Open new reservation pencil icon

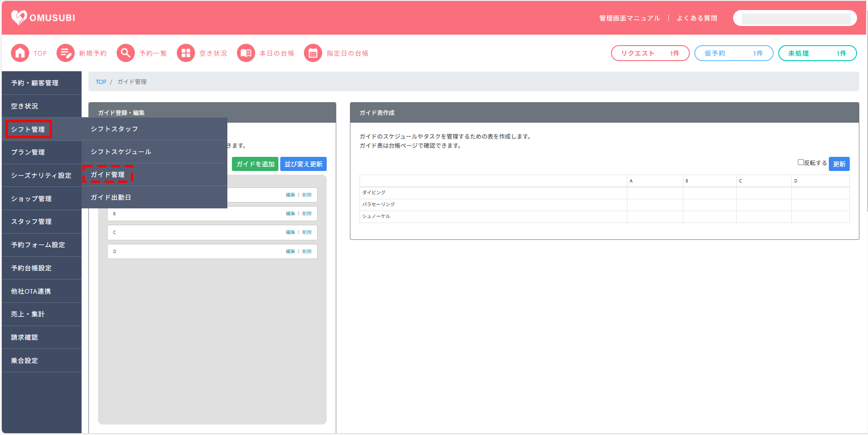(x=65, y=53)
